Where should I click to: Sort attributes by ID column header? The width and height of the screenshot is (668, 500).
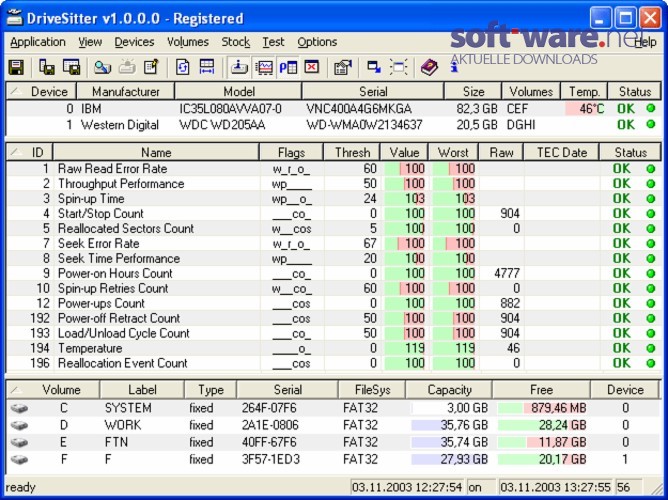tap(29, 152)
